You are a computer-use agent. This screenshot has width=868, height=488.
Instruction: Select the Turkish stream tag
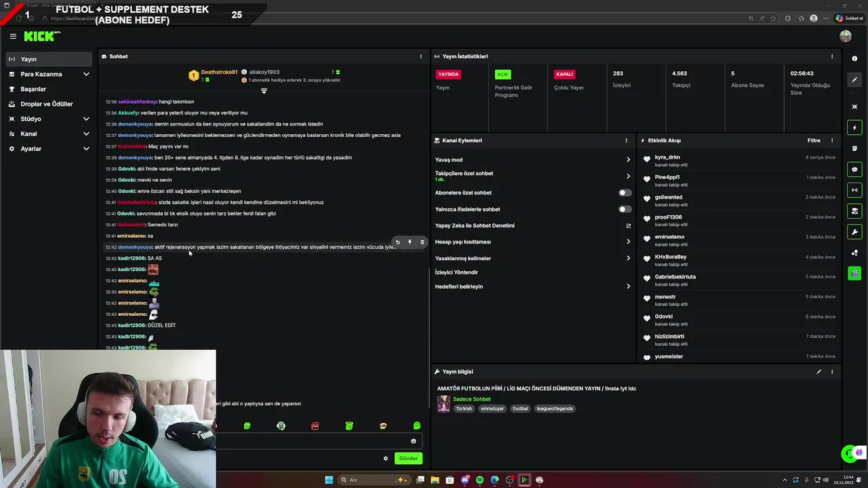(x=464, y=409)
